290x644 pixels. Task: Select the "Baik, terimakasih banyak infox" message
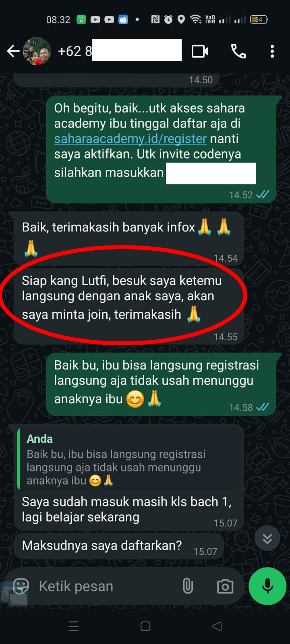(x=129, y=238)
